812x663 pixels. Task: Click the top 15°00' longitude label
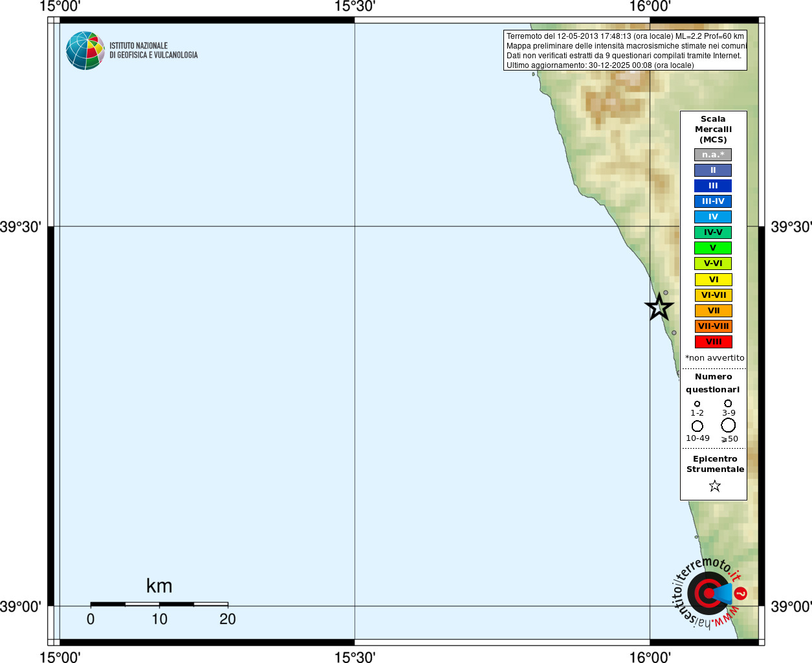[x=60, y=6]
